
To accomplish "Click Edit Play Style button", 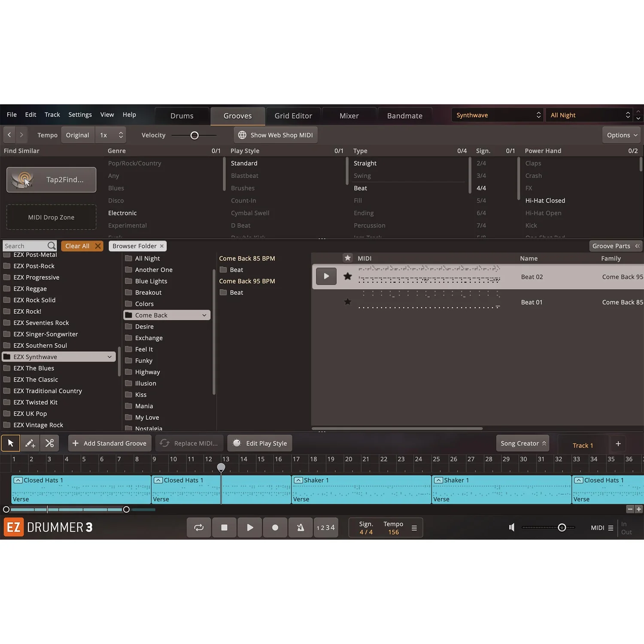I will pos(260,444).
